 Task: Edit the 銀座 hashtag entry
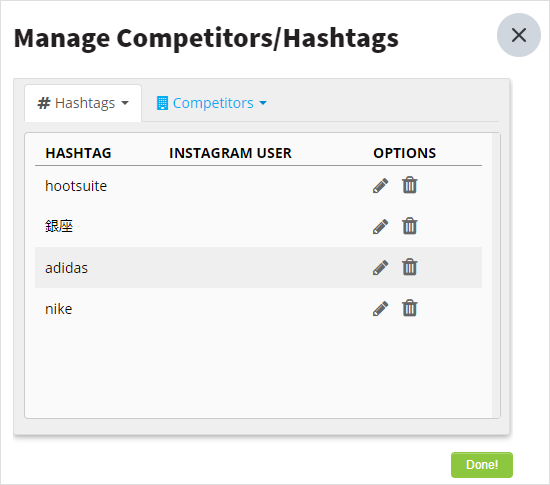click(x=381, y=227)
